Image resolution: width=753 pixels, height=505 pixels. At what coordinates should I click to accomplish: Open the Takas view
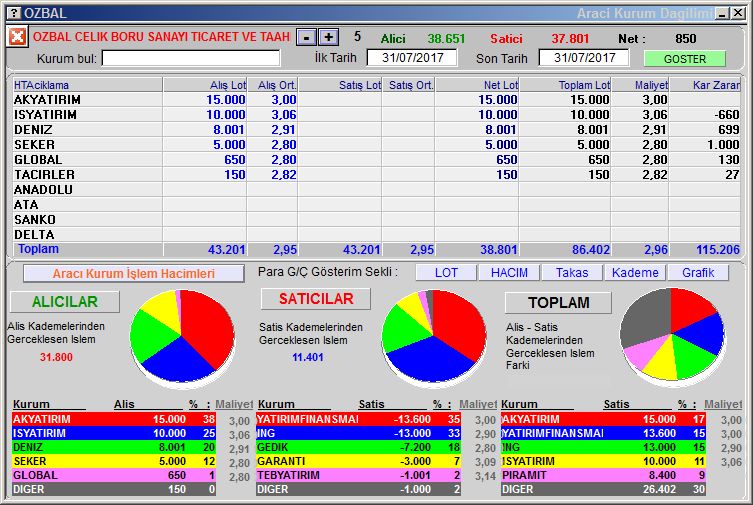pyautogui.click(x=572, y=273)
